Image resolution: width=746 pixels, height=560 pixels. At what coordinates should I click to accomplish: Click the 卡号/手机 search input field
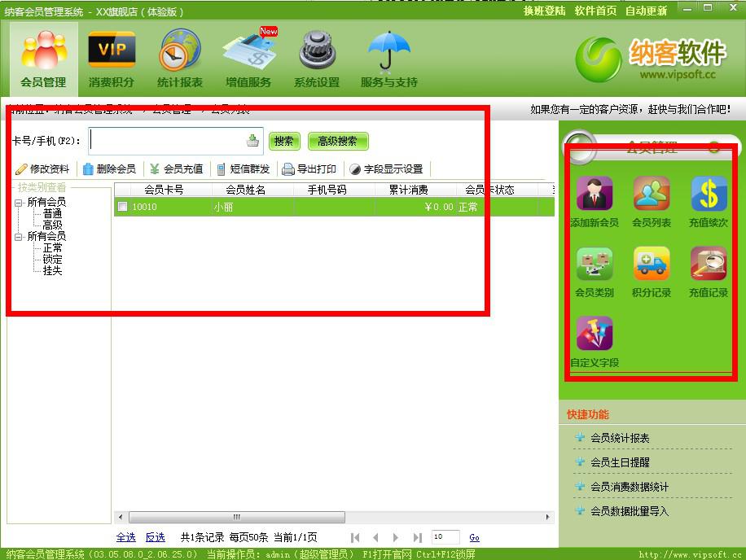pos(167,141)
